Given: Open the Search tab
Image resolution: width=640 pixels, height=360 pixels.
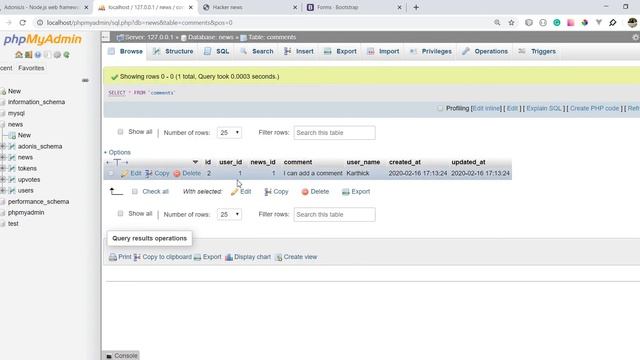Looking at the screenshot, I should 257,51.
